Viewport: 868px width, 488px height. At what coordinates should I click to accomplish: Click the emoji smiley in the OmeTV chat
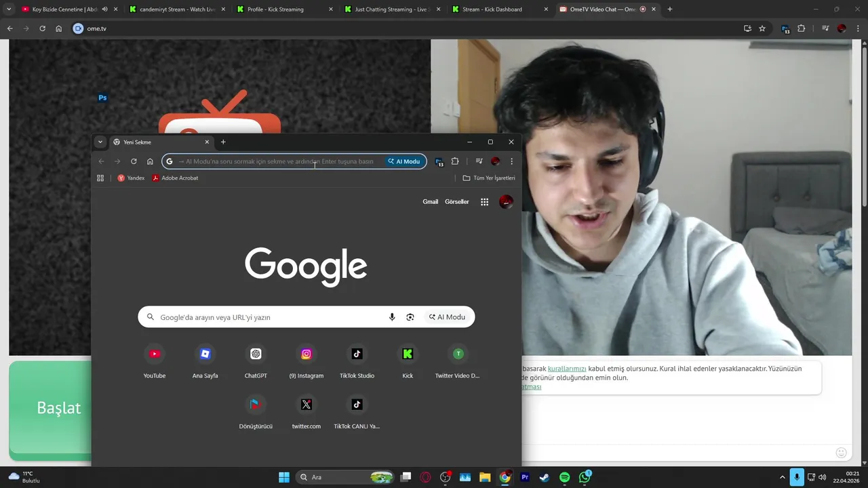[x=842, y=453]
